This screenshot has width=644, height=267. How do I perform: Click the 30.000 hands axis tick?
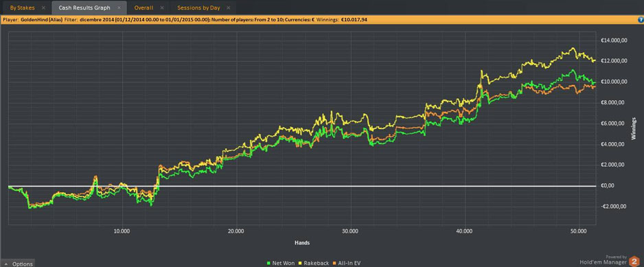point(350,231)
